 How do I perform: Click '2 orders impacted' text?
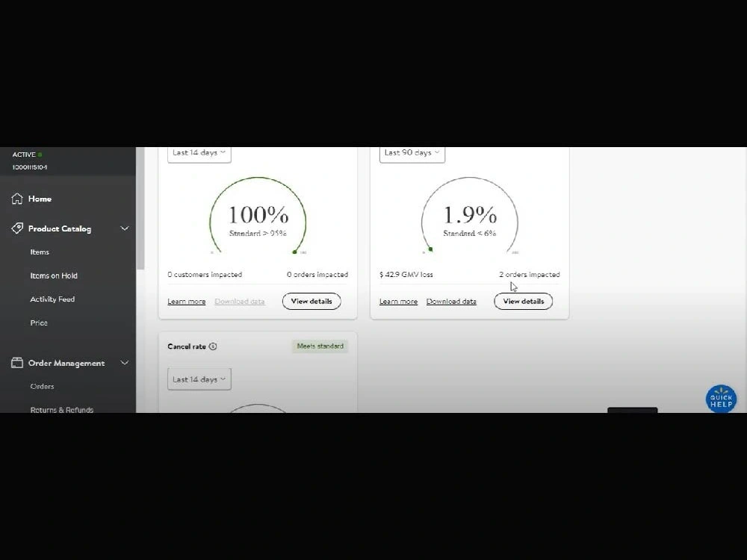(530, 275)
